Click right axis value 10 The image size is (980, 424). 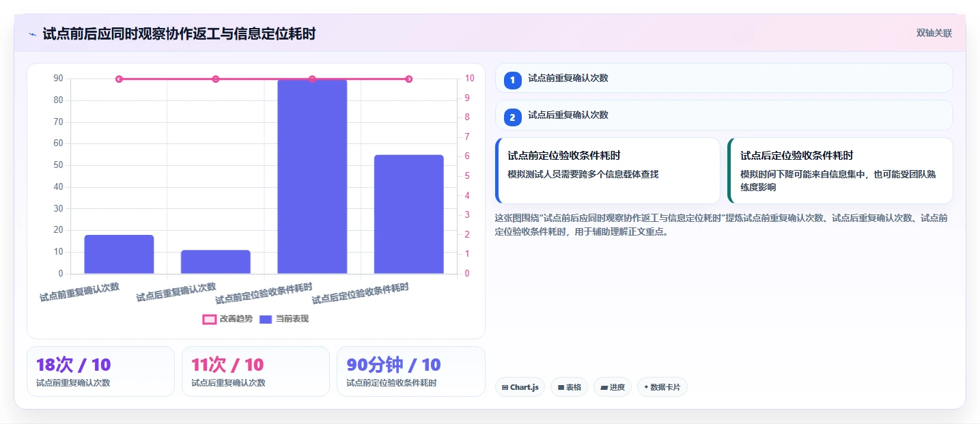tap(470, 79)
